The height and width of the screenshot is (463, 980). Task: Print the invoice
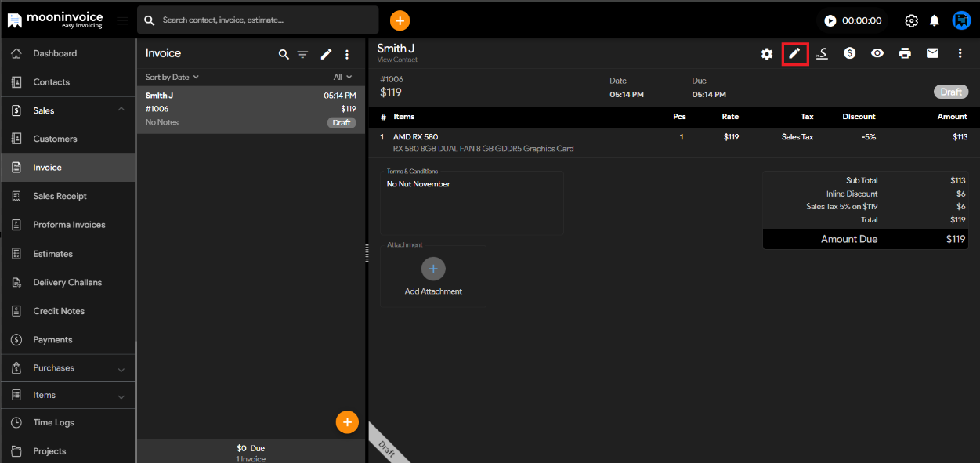coord(905,53)
